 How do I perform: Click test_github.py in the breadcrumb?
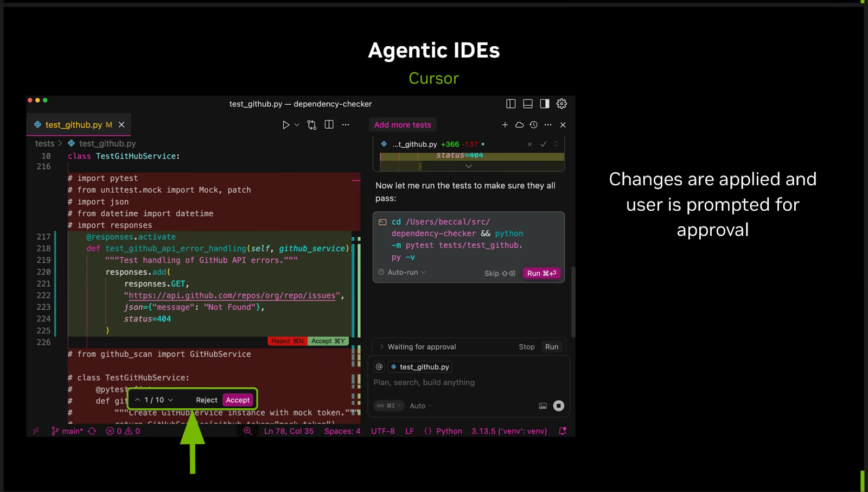(107, 143)
